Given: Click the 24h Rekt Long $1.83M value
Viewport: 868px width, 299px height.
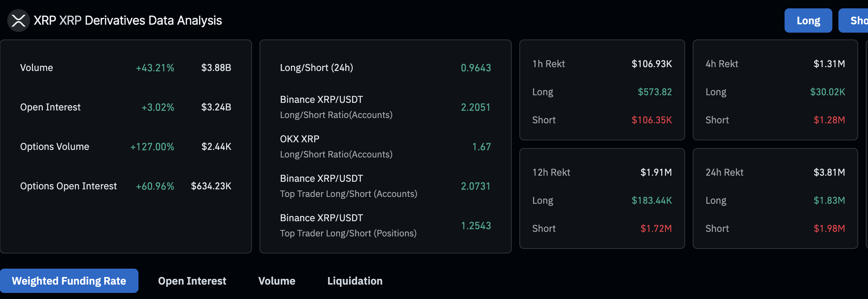Looking at the screenshot, I should [829, 201].
